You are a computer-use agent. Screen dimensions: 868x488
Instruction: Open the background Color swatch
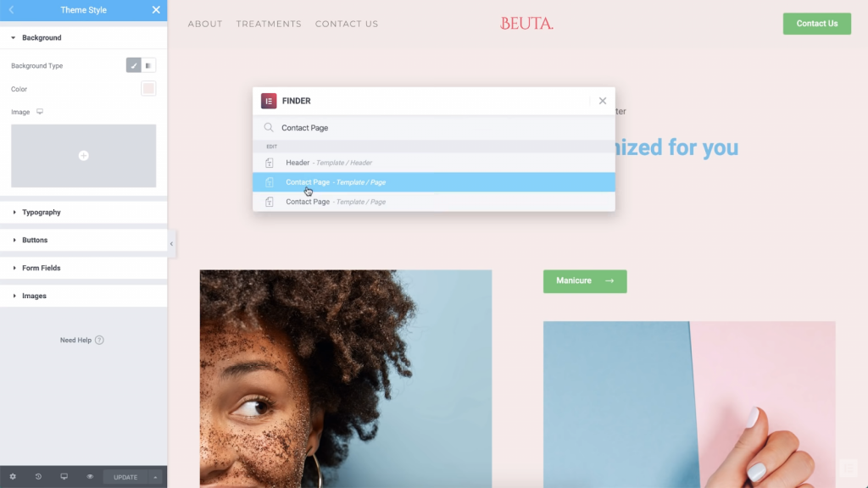[x=148, y=88]
